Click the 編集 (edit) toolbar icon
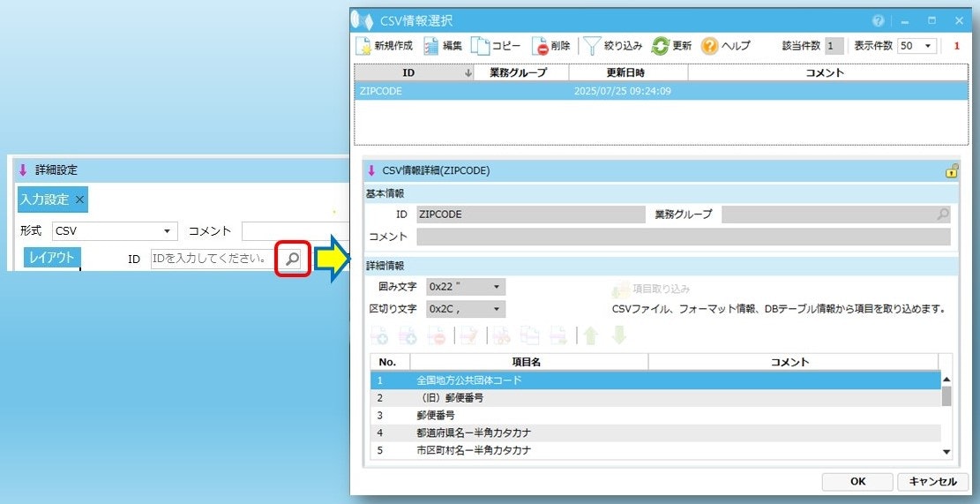The image size is (980, 504). (x=431, y=46)
